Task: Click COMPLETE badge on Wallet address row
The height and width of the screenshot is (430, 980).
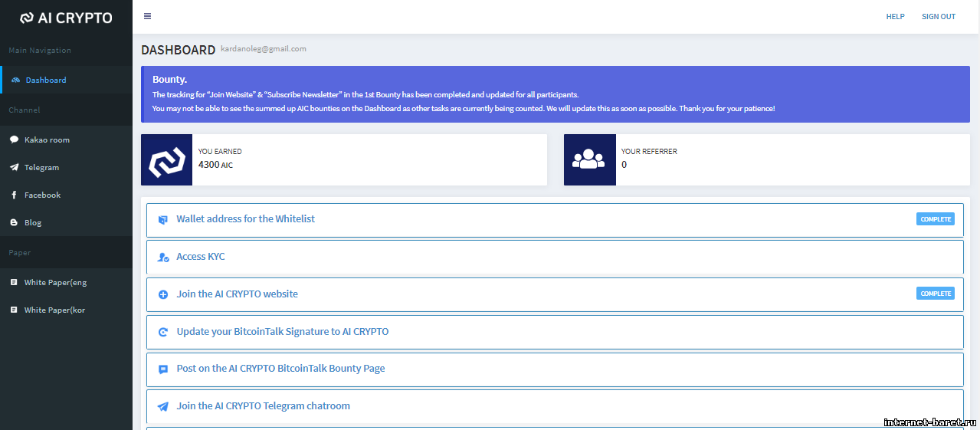Action: click(936, 219)
